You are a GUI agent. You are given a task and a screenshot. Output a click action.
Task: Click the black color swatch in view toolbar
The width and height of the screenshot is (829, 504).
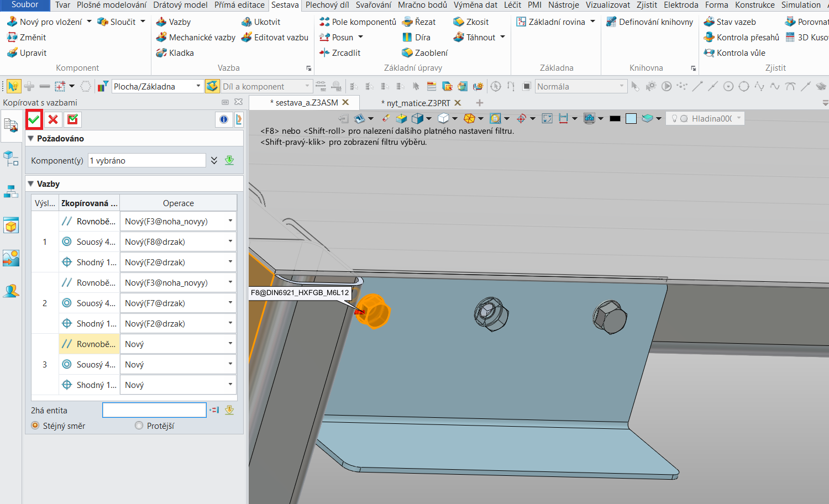pyautogui.click(x=615, y=118)
